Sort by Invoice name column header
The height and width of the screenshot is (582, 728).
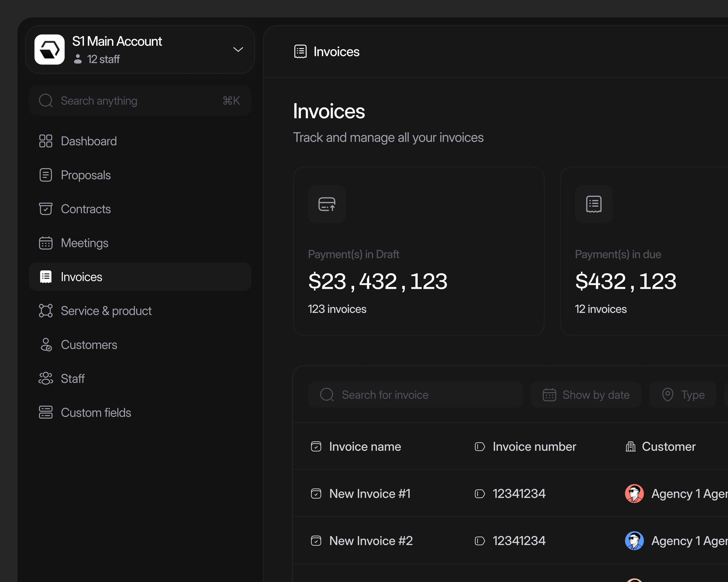tap(365, 446)
